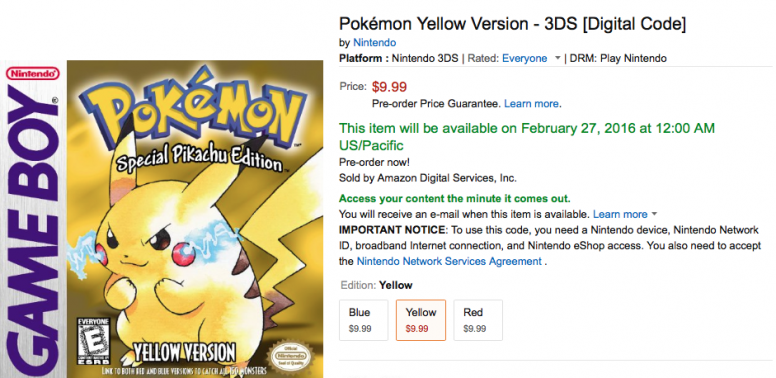The width and height of the screenshot is (776, 378).
Task: Click the Nintendo brand link
Action: (x=374, y=43)
